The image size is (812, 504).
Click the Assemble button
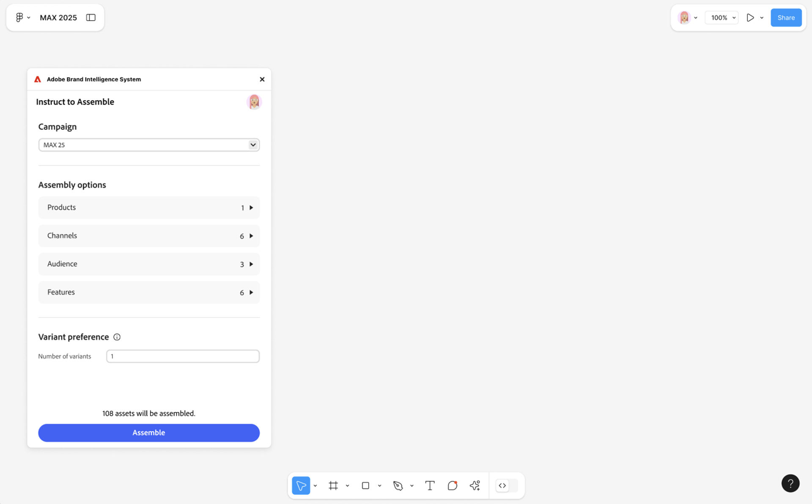tap(148, 433)
